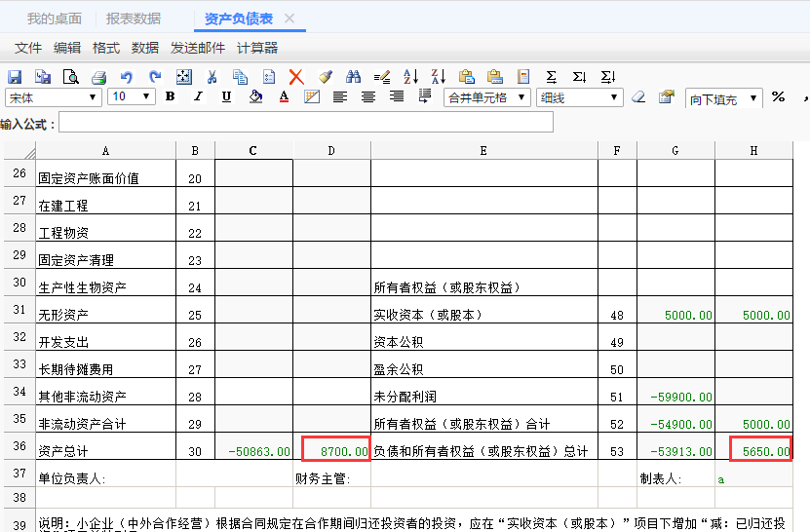Toggle italic formatting
Screen dimensions: 810x532
click(198, 96)
